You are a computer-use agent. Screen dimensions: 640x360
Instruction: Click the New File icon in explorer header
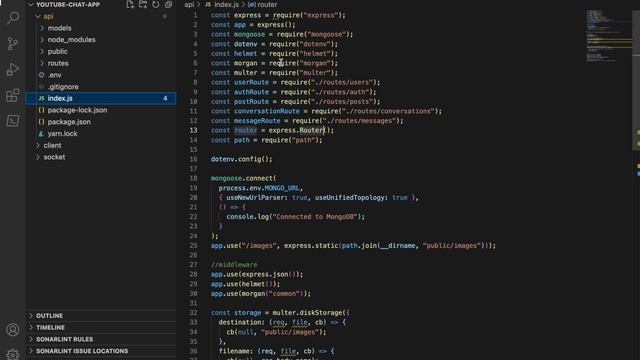click(x=130, y=4)
